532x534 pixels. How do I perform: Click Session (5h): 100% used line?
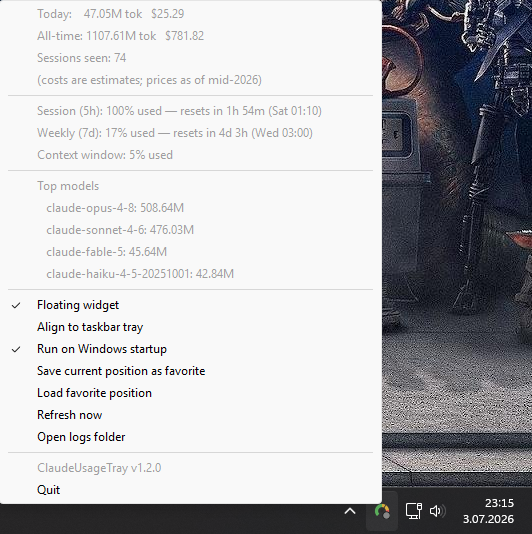click(191, 111)
